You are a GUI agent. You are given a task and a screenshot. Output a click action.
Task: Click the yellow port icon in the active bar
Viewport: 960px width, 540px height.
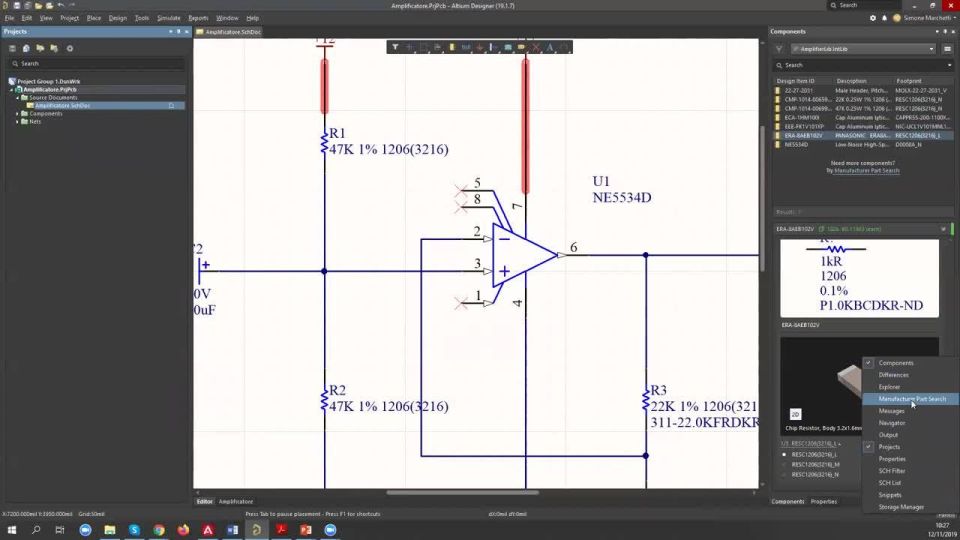(522, 47)
